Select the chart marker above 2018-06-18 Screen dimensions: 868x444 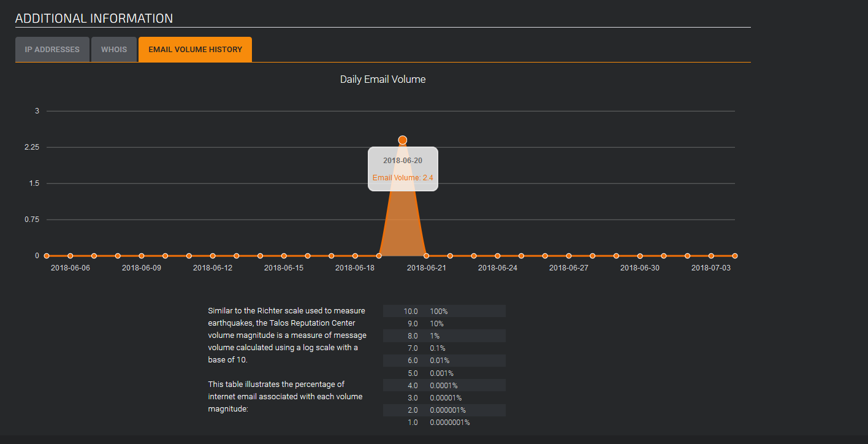[x=355, y=256]
